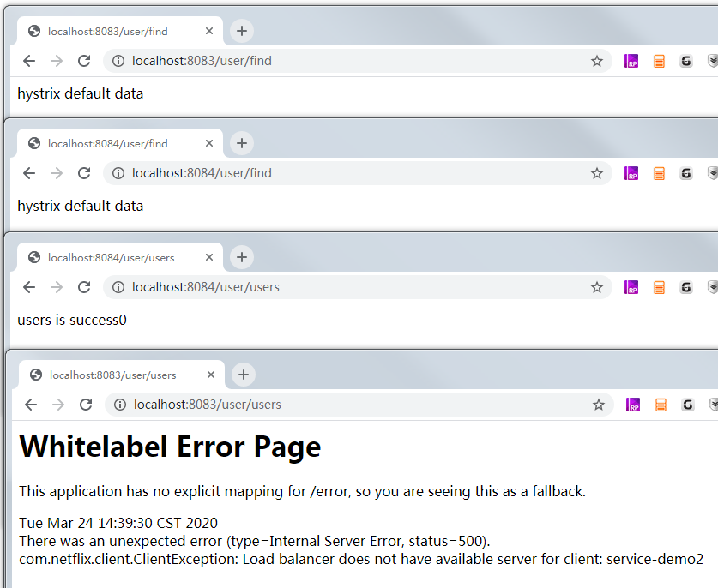Open new tab next to localhost:8084/user/users
Viewport: 718px width, 588px height.
pyautogui.click(x=242, y=257)
